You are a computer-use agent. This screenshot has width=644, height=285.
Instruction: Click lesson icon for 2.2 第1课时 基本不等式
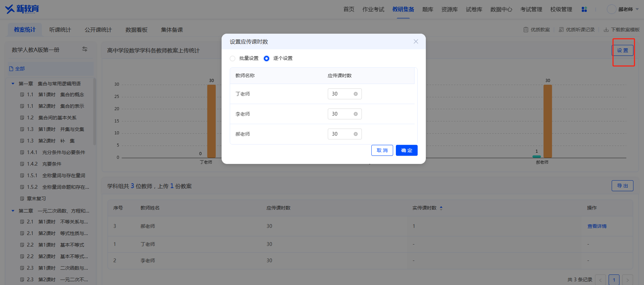[x=22, y=245]
